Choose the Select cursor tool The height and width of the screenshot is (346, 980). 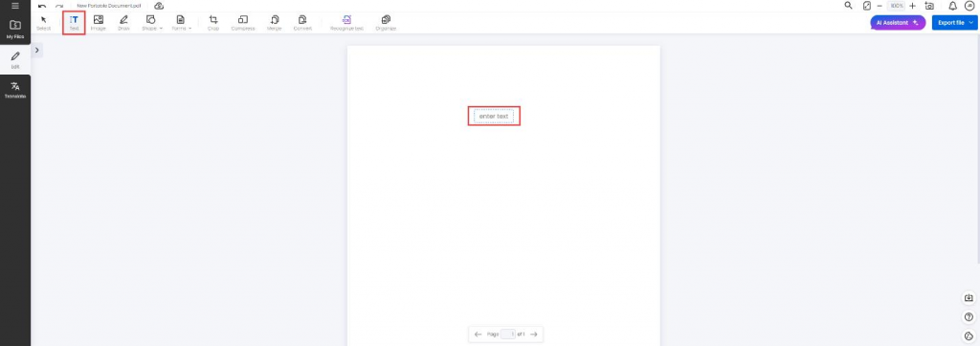pyautogui.click(x=44, y=23)
